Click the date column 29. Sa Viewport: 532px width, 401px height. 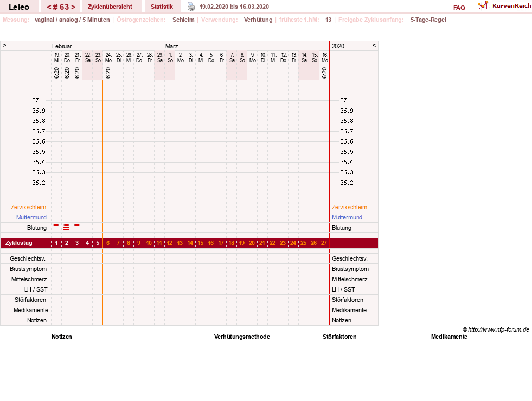pyautogui.click(x=160, y=57)
